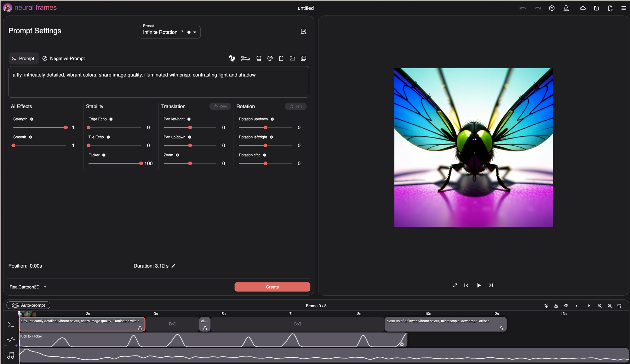Screen dimensions: 630x364
Task: Click the magnet snap icon in timeline toolbar
Action: pos(566,306)
